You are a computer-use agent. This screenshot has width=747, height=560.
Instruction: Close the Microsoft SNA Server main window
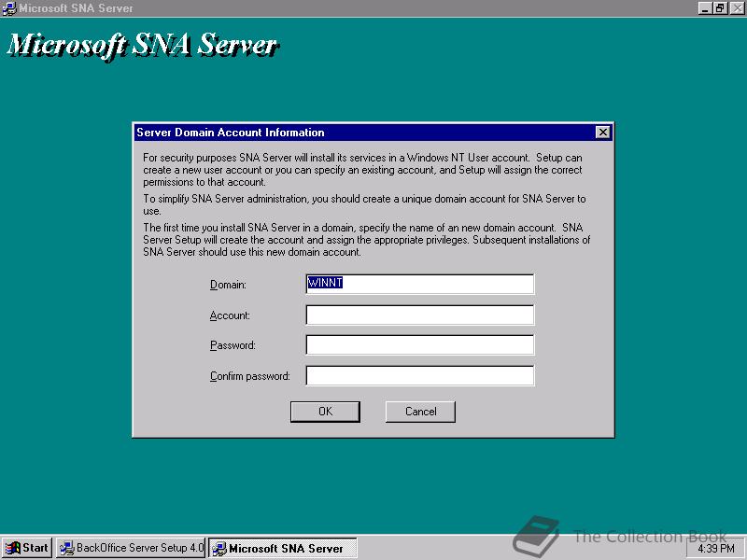pyautogui.click(x=736, y=8)
